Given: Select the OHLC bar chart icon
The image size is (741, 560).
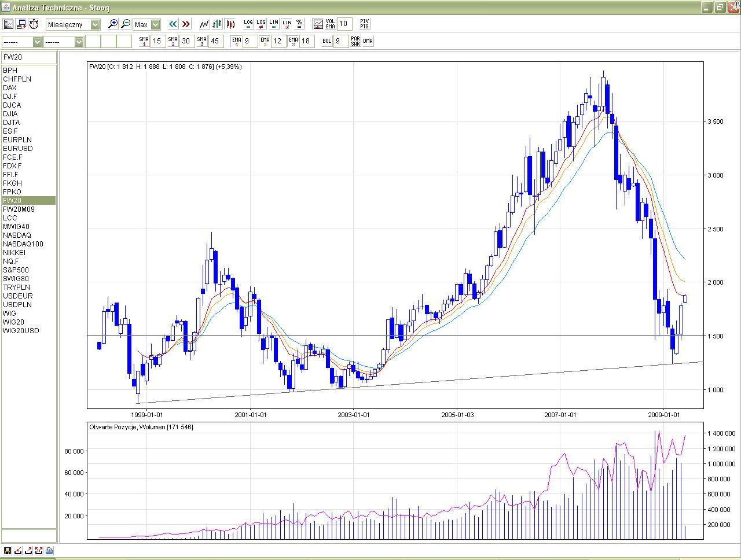Looking at the screenshot, I should 217,24.
